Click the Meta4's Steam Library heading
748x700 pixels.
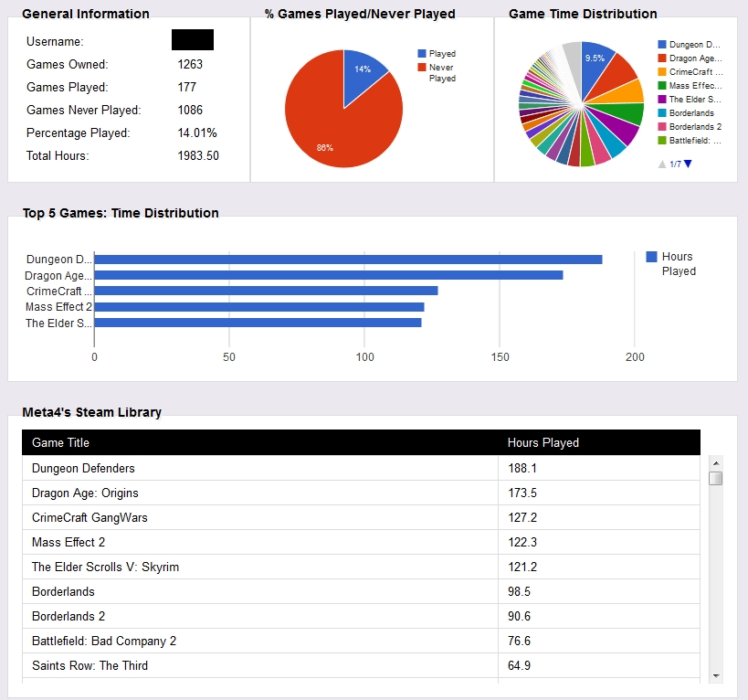pyautogui.click(x=92, y=412)
